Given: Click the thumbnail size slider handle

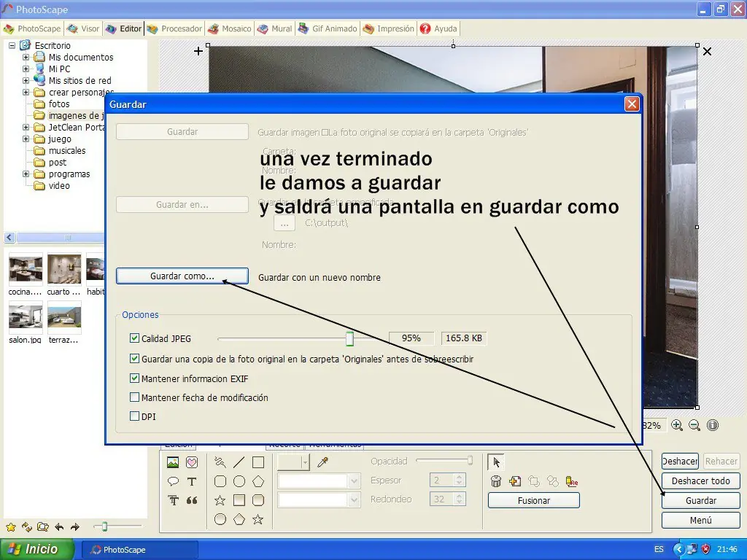Looking at the screenshot, I should [x=104, y=526].
